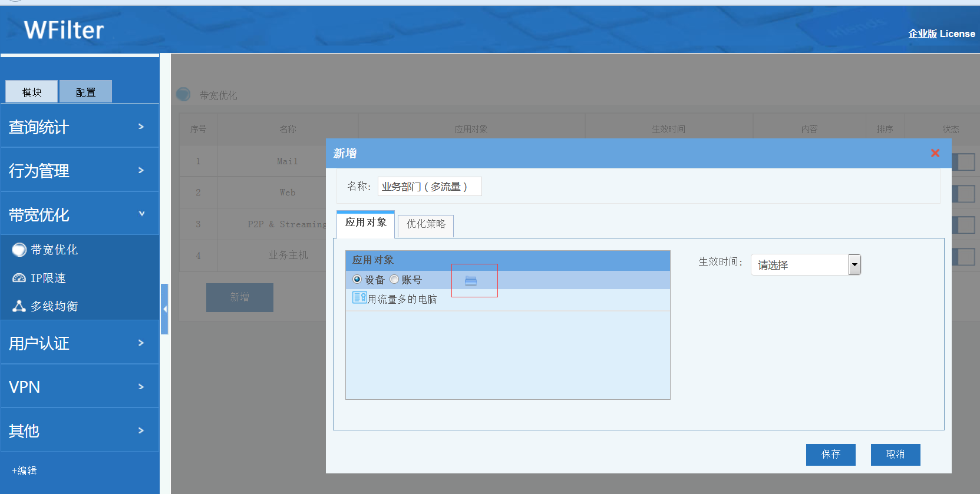Click the 带宽优化 globe icon in sidebar
980x494 pixels.
19,250
